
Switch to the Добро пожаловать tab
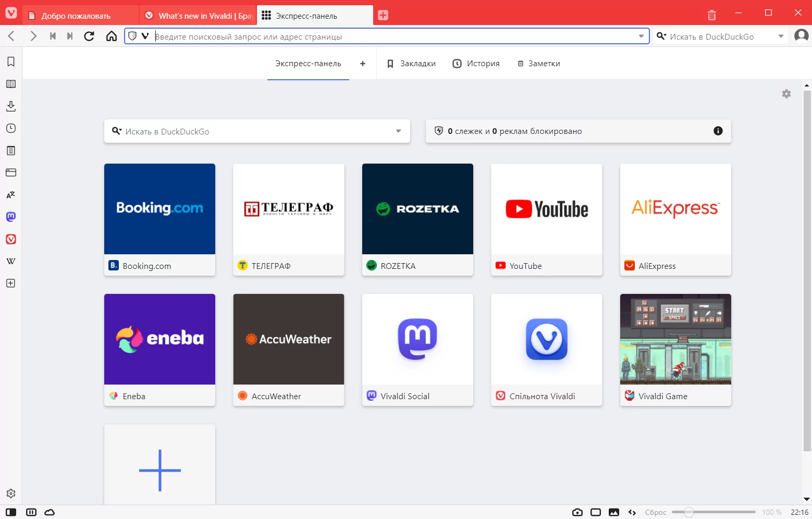[x=80, y=16]
